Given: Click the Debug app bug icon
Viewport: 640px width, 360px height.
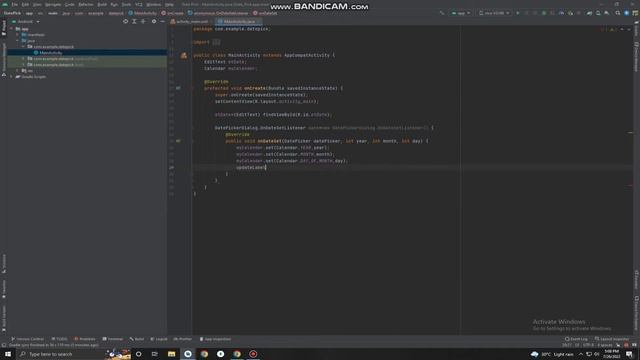Looking at the screenshot, I should (544, 13).
